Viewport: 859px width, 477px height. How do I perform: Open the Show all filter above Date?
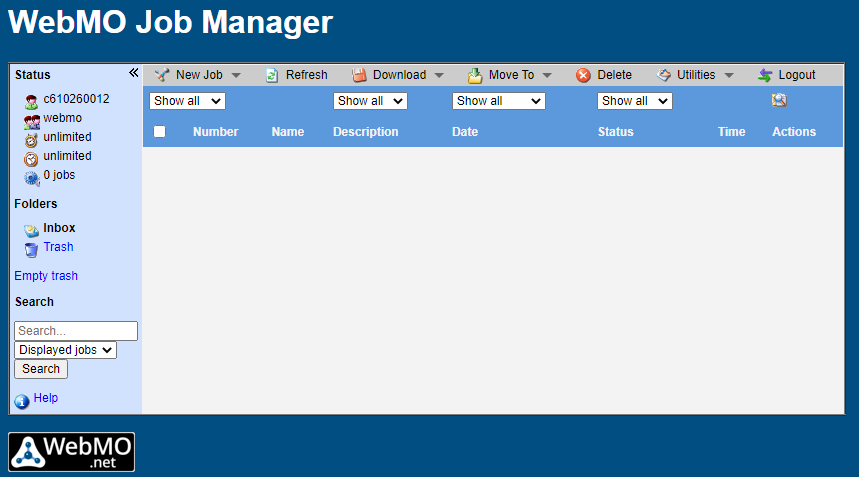click(x=499, y=101)
